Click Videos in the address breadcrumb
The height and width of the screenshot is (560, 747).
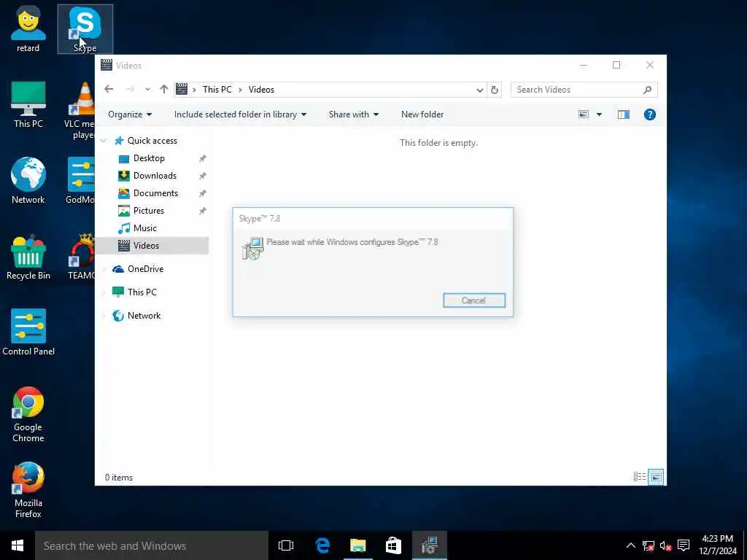tap(261, 90)
